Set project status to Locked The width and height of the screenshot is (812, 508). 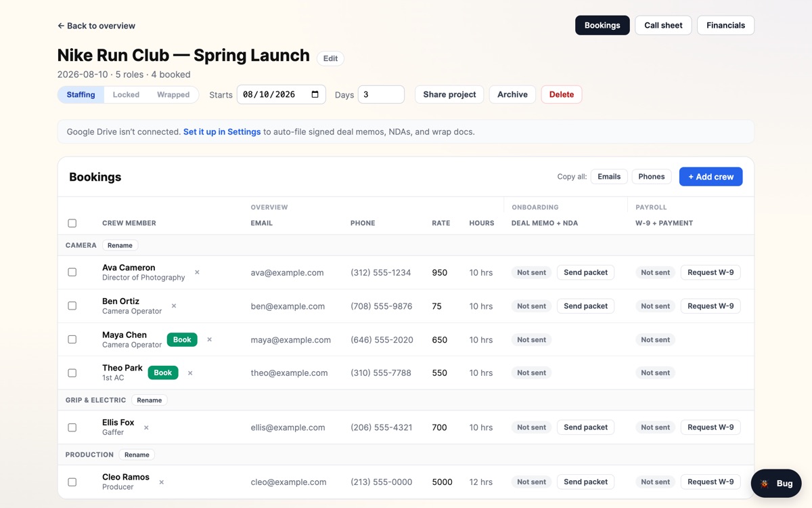coord(126,95)
